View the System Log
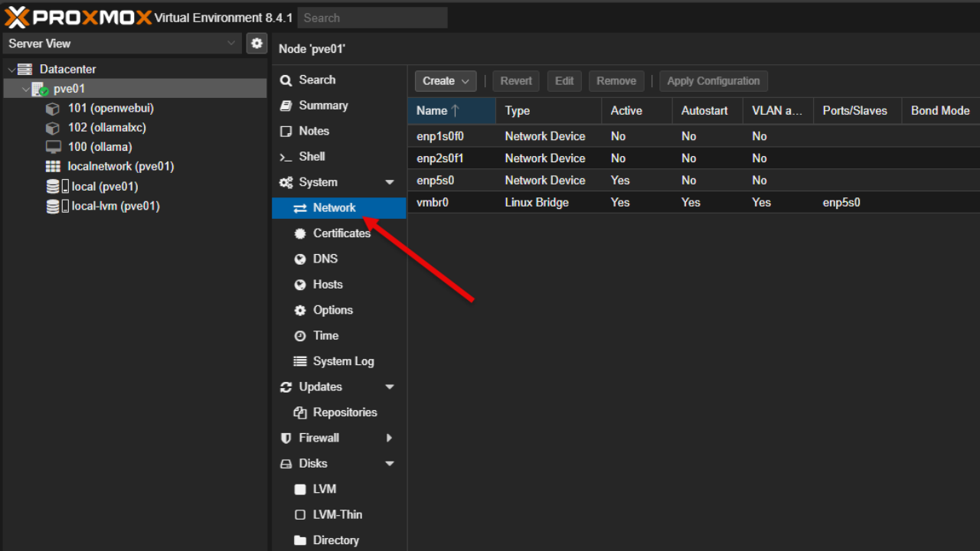Image resolution: width=980 pixels, height=551 pixels. 343,360
